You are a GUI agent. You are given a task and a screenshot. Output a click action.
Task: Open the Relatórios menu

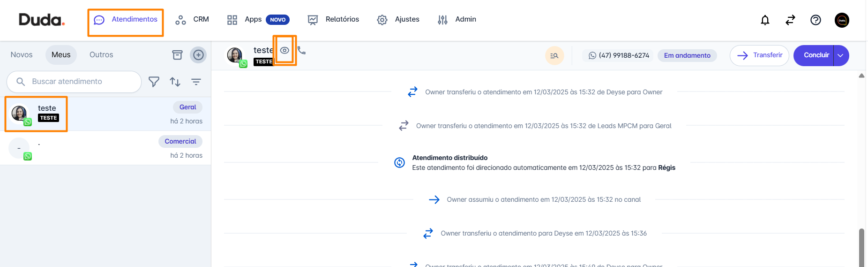click(333, 20)
